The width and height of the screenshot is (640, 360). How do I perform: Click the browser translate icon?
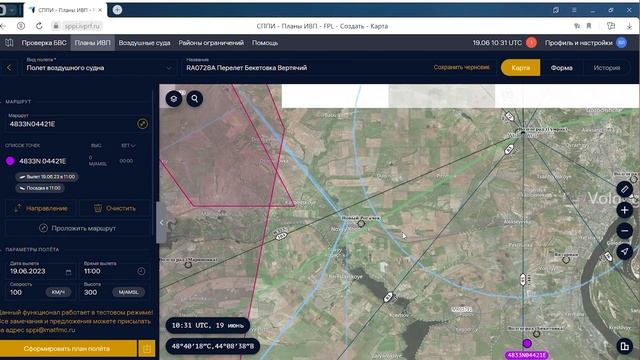coord(577,26)
